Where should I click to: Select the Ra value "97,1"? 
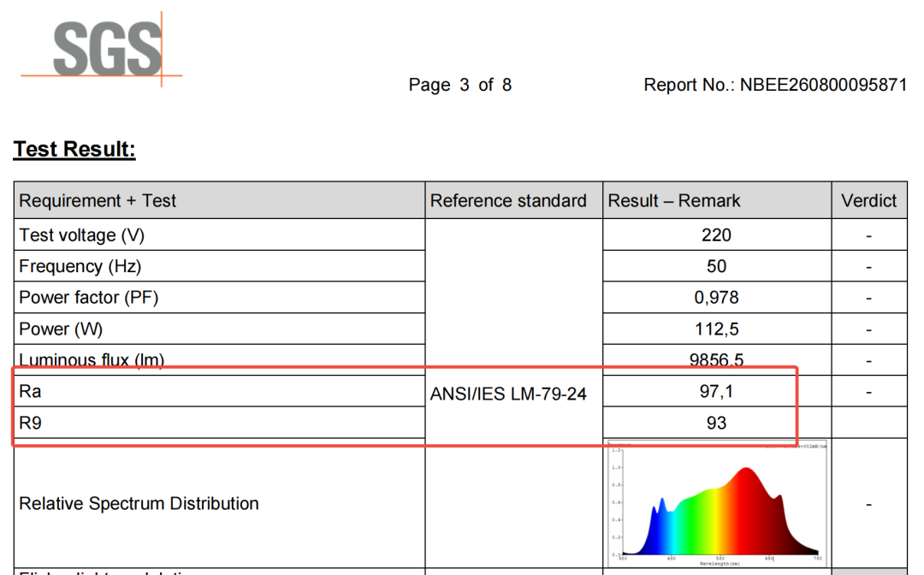(x=717, y=391)
